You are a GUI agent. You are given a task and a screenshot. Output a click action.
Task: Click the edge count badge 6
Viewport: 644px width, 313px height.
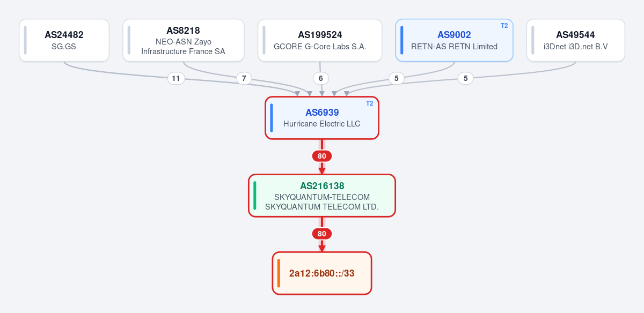[321, 78]
